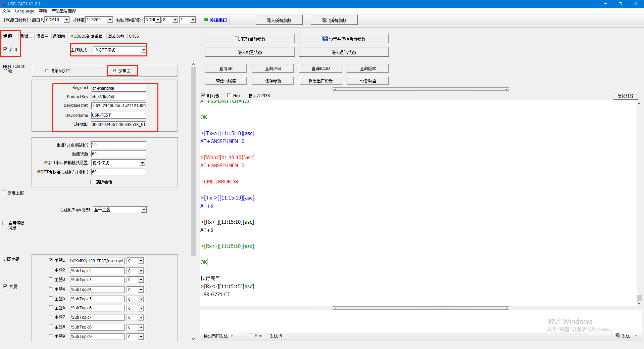The width and height of the screenshot is (644, 349).
Task: Click the scroll-down arrow of the left settings panel
Action: (x=193, y=339)
